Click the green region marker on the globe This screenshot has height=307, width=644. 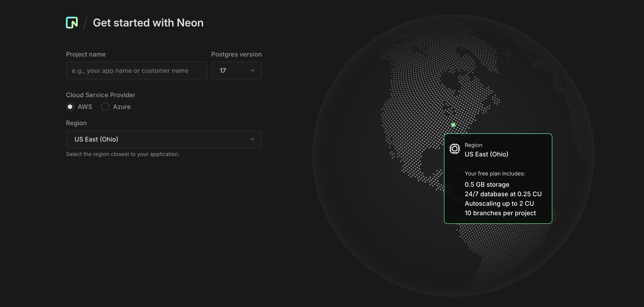[x=453, y=125]
